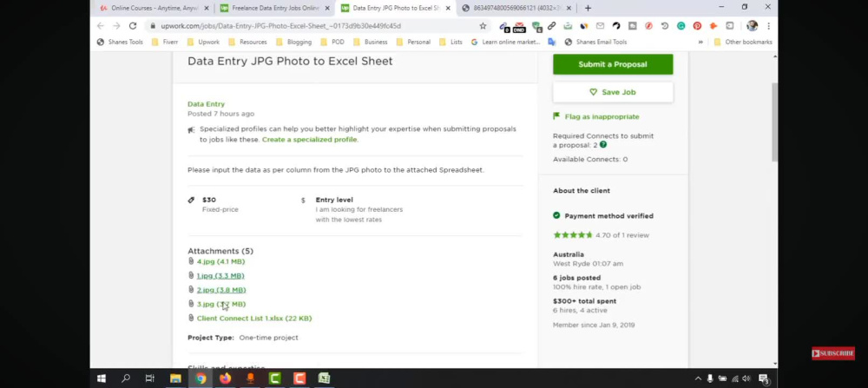Viewport: 868px width, 388px height.
Task: Click the history clock extension icon
Action: tap(665, 26)
